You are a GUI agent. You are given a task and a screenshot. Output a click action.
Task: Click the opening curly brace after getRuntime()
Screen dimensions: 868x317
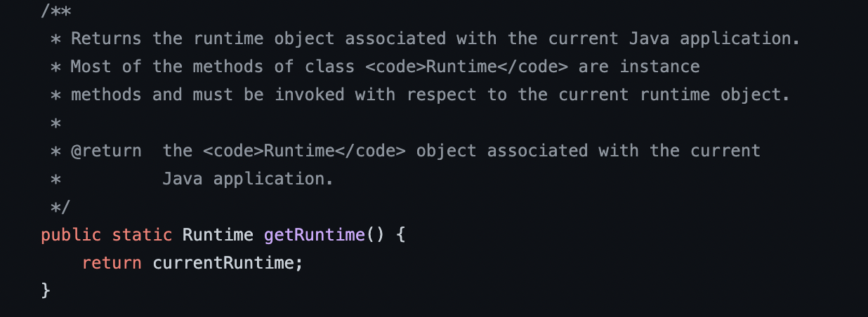(x=401, y=235)
